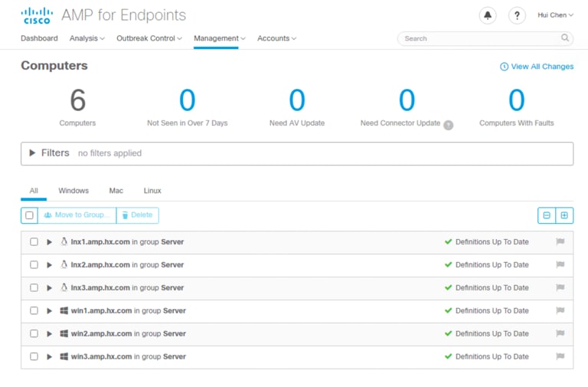
Task: Expand all computer rows button
Action: click(x=564, y=215)
